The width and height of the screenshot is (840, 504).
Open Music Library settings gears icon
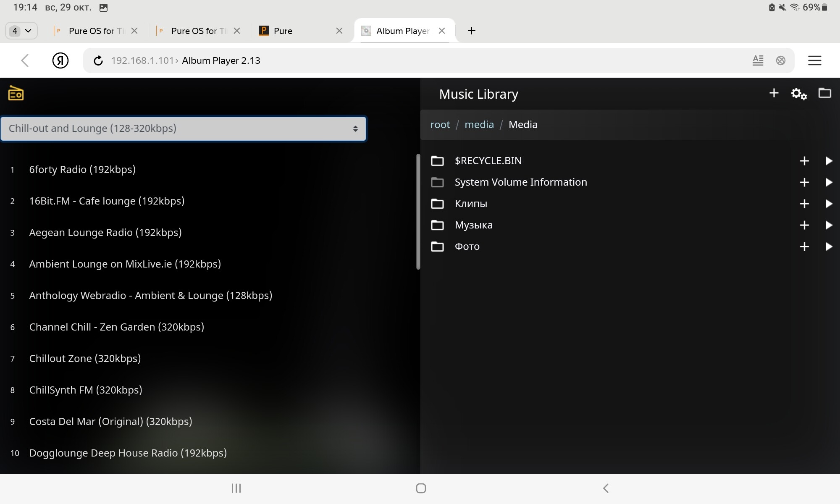pyautogui.click(x=798, y=94)
